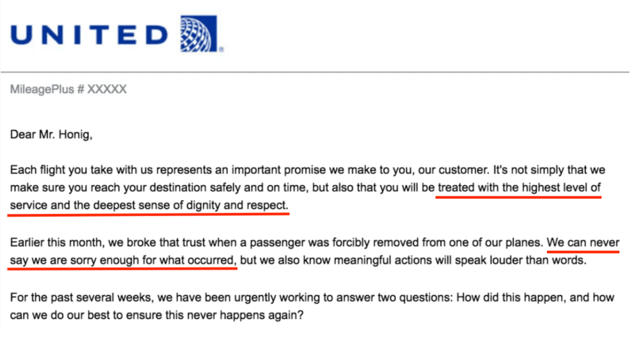
Task: Click the registered trademark symbol beside globe
Action: click(x=221, y=49)
